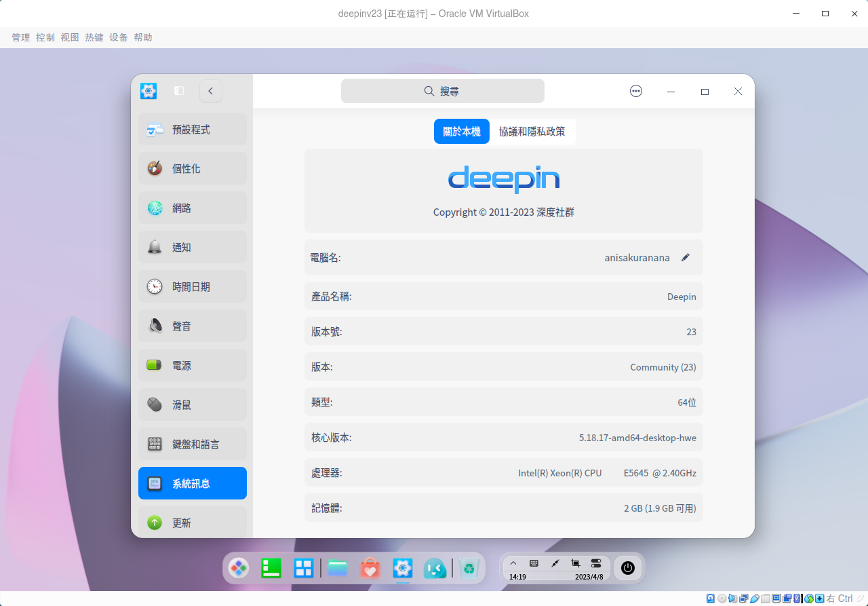The image size is (868, 606).
Task: Select the 協議和隱私政策 tab
Action: 533,131
